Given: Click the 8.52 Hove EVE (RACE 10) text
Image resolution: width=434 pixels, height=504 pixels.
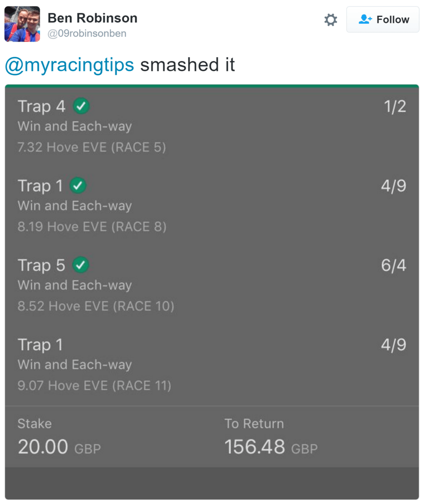Looking at the screenshot, I should tap(96, 306).
